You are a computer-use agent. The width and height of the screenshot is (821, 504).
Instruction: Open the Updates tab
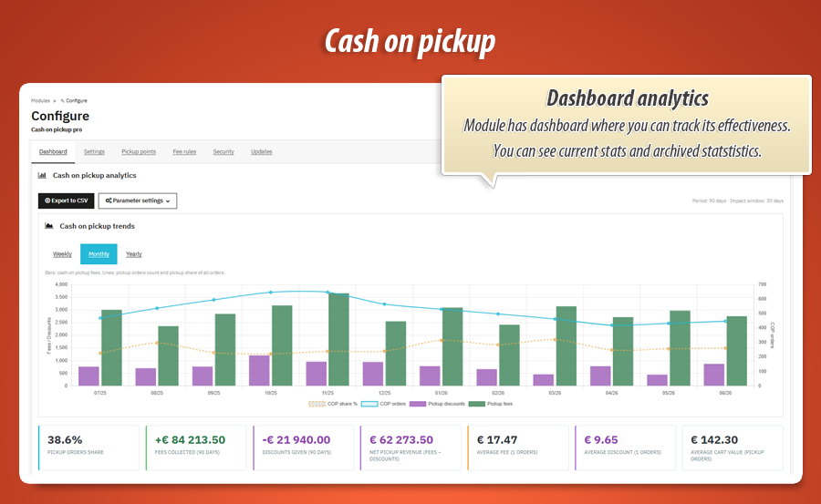pyautogui.click(x=261, y=152)
